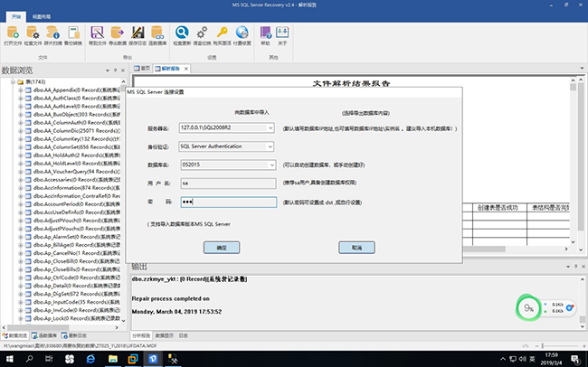Confirm connection with 确定 button
This screenshot has width=588, height=367.
pyautogui.click(x=222, y=248)
